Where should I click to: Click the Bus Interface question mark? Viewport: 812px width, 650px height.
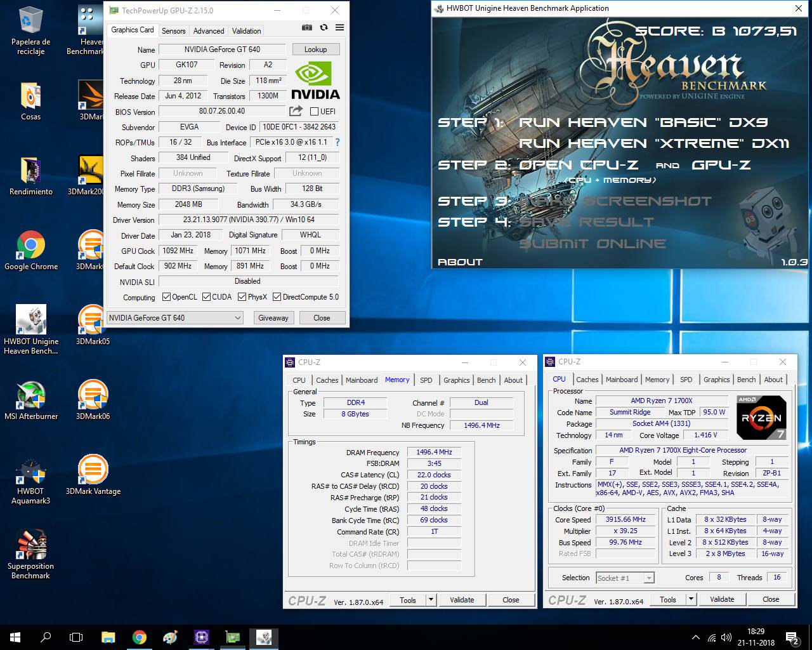pos(337,142)
